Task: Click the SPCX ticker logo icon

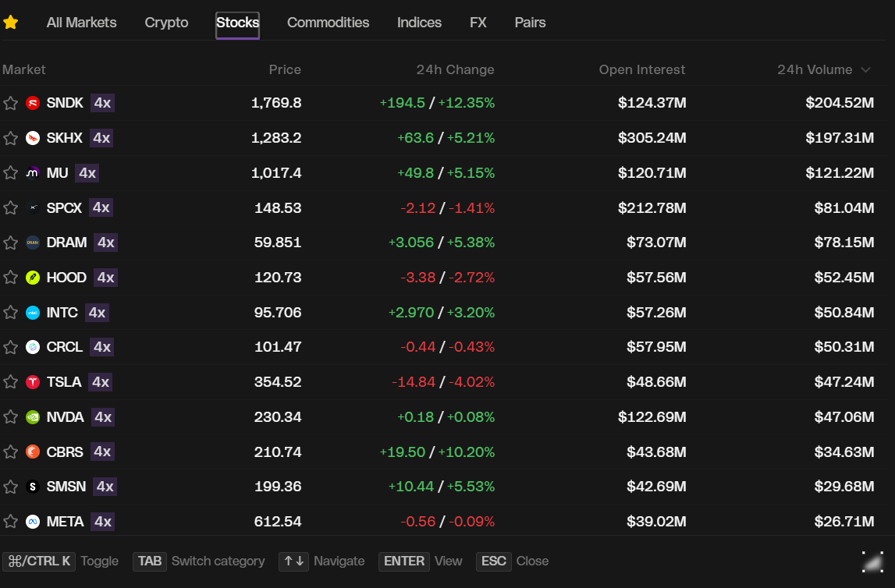Action: point(33,207)
